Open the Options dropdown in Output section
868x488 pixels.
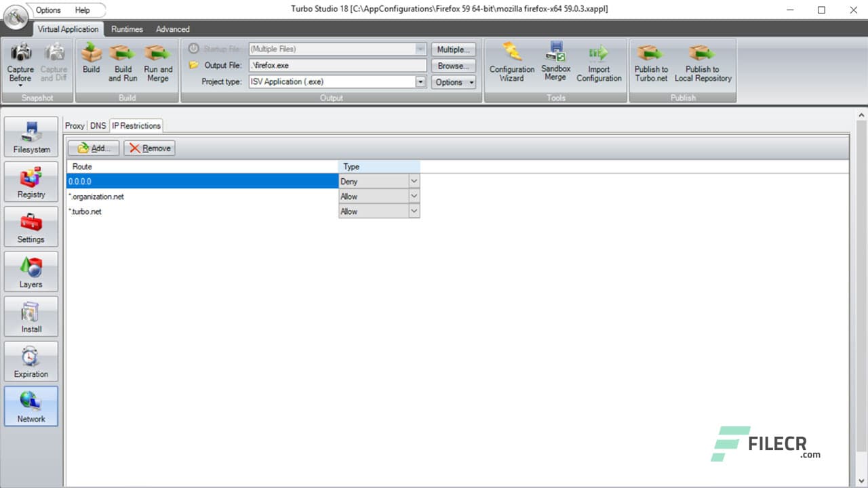(453, 82)
